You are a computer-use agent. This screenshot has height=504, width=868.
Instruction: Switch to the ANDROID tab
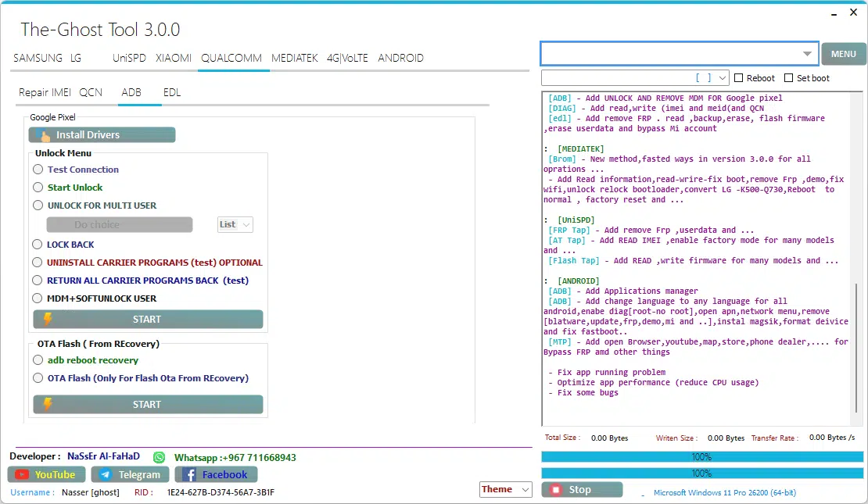point(401,58)
